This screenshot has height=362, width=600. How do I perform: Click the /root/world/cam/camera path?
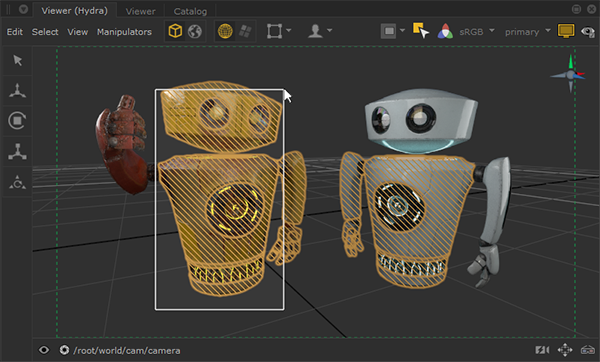pyautogui.click(x=127, y=351)
